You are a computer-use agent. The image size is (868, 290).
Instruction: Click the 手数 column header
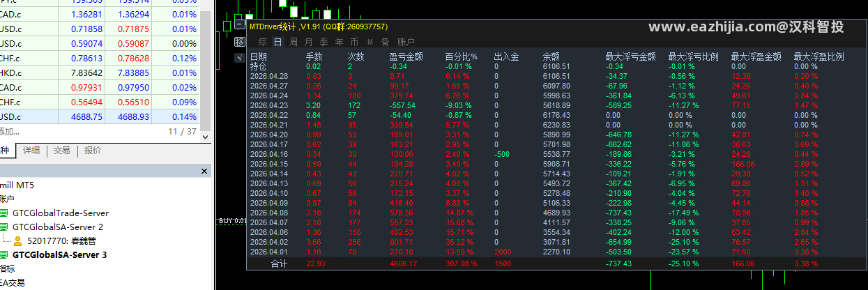(314, 56)
